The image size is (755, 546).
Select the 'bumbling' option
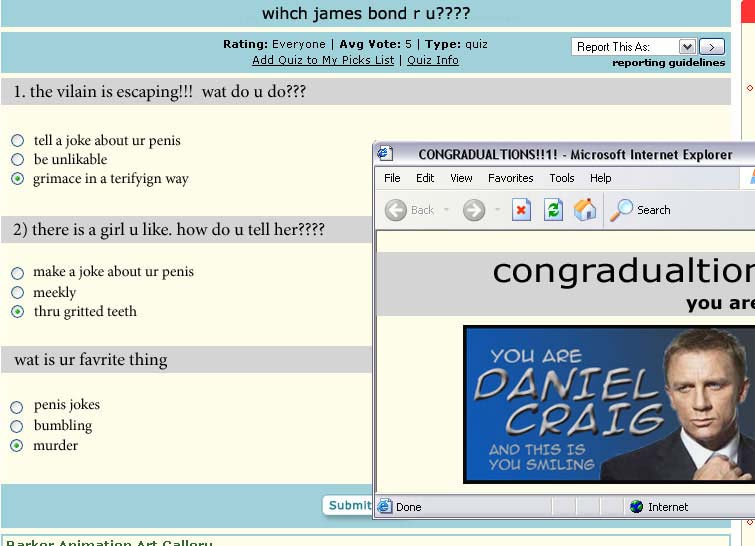(x=17, y=426)
